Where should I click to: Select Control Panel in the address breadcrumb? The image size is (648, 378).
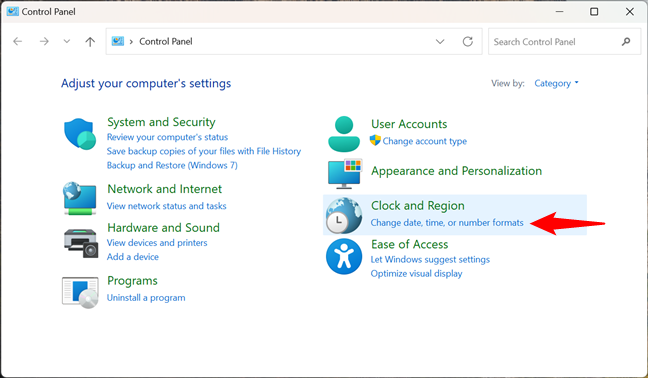coord(166,41)
